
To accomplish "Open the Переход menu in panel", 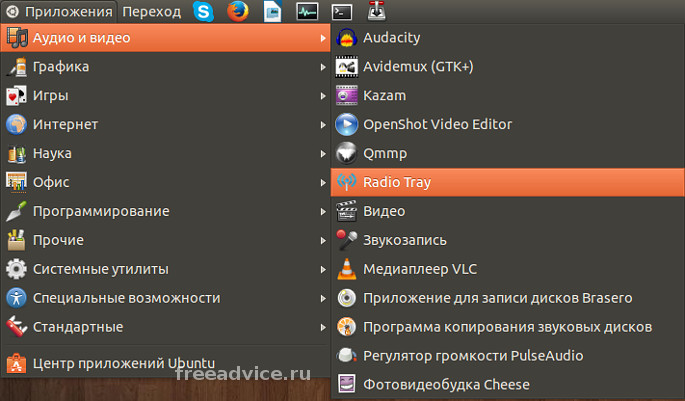I will pos(152,12).
